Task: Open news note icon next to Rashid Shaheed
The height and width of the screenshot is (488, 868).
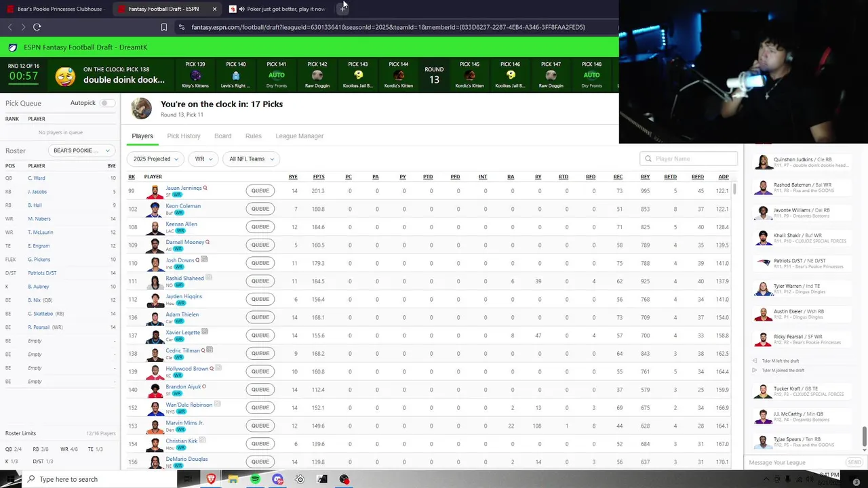Action: [x=209, y=278]
